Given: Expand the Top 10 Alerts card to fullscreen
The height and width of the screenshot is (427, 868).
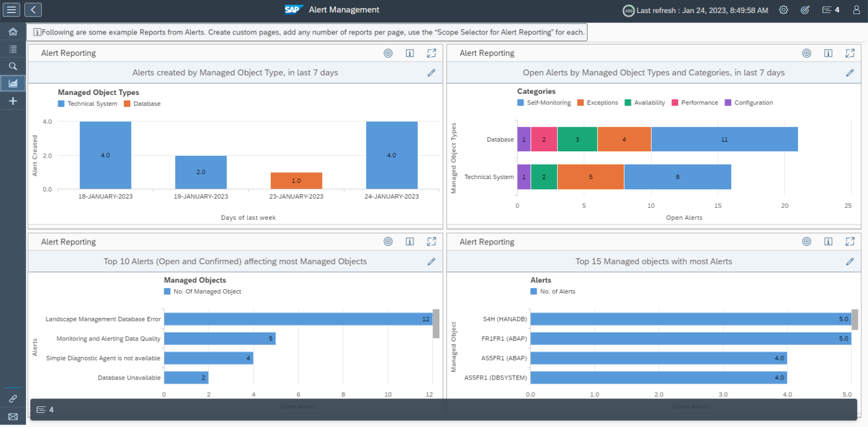Looking at the screenshot, I should (431, 241).
